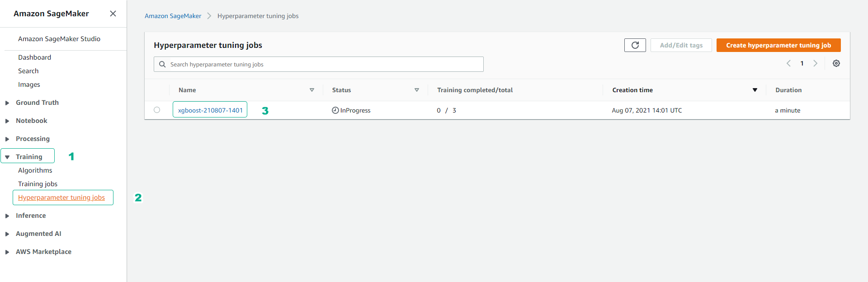Click the 'a minute' duration cell
This screenshot has width=868, height=282.
coord(788,110)
